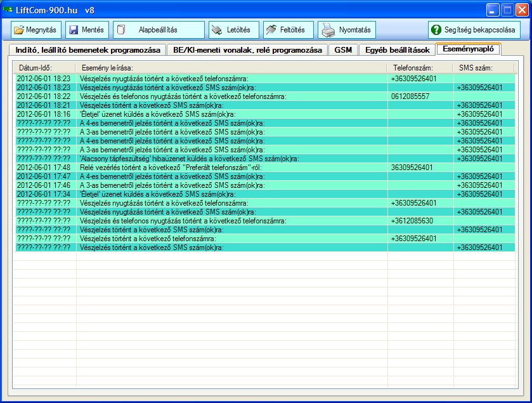Select the 2012-06-01 18:21 log entry
The image size is (532, 403).
(x=264, y=105)
